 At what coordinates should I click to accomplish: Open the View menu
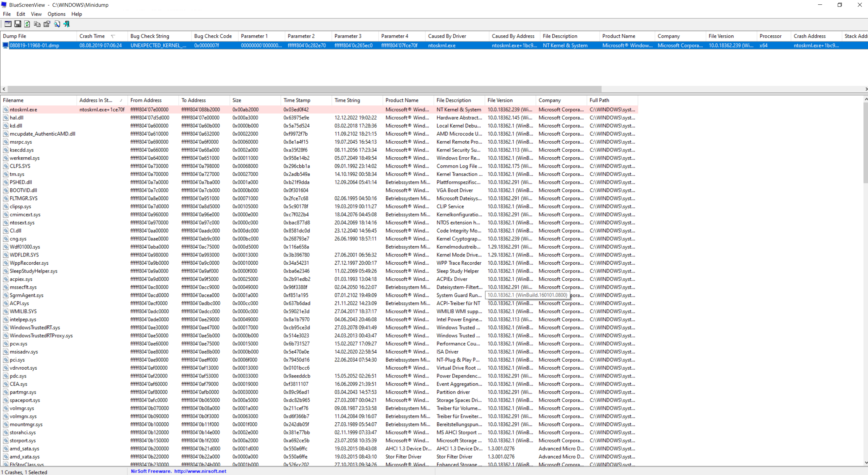(x=36, y=14)
